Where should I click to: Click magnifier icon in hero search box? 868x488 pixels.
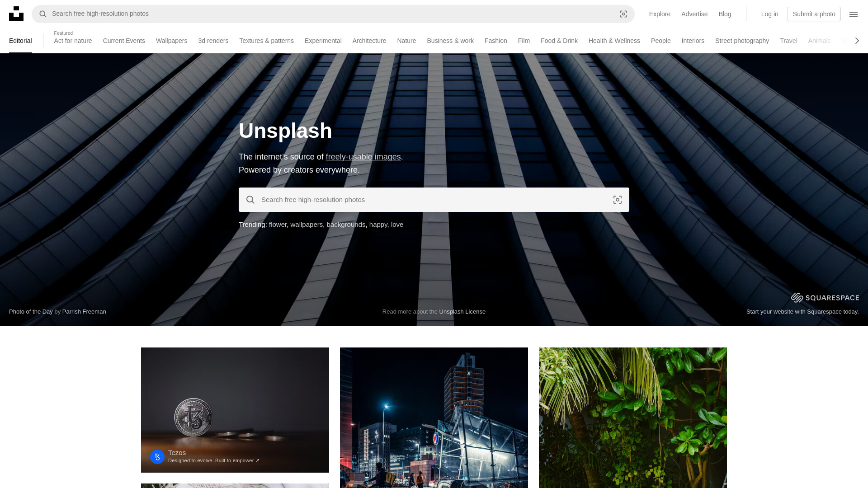coord(250,200)
